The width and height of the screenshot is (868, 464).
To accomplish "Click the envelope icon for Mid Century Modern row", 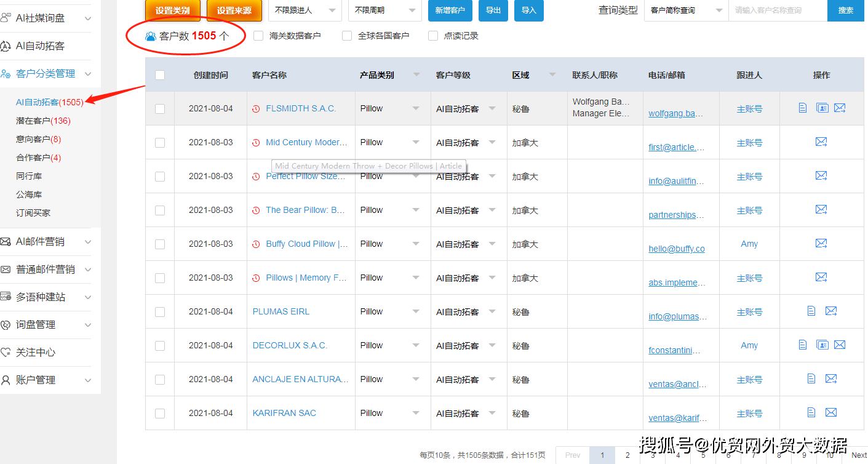I will (x=821, y=142).
